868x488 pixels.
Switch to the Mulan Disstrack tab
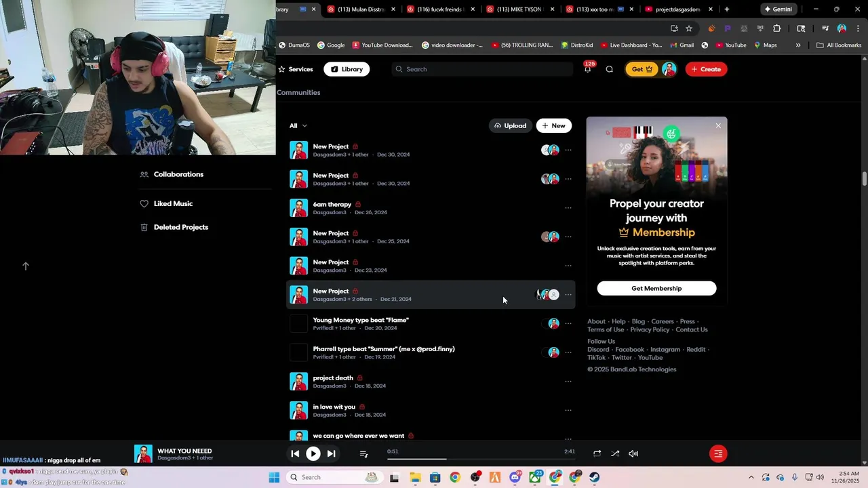[361, 9]
